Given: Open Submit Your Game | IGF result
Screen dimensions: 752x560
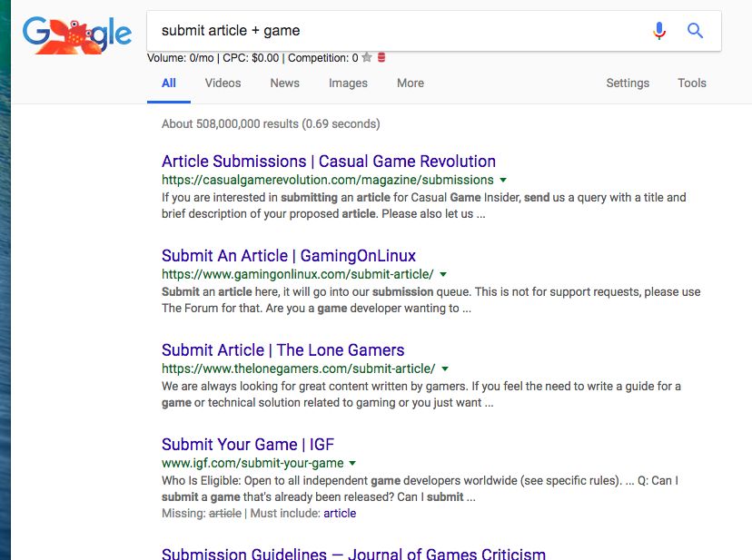Looking at the screenshot, I should coord(248,445).
